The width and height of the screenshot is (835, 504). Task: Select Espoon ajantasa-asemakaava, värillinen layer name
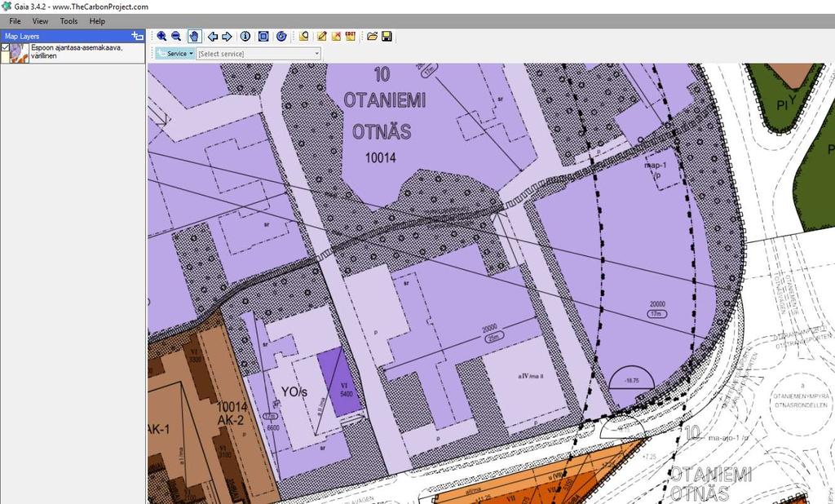[77, 51]
